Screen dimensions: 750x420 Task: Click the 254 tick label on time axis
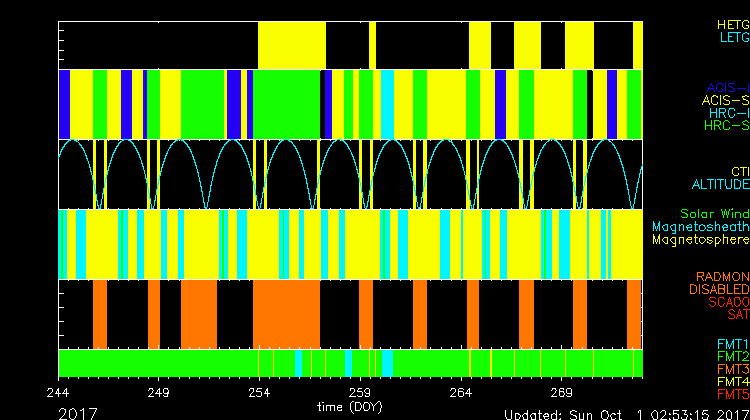click(260, 392)
